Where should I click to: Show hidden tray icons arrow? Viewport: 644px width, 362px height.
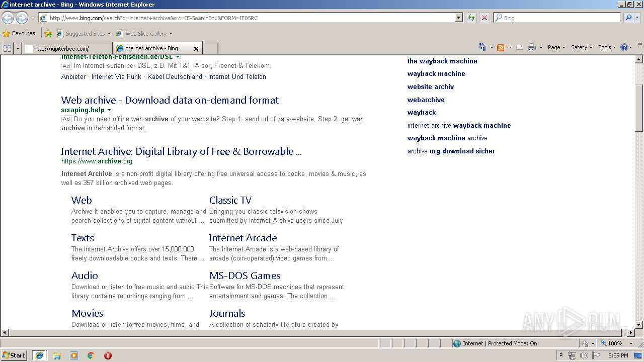click(561, 355)
